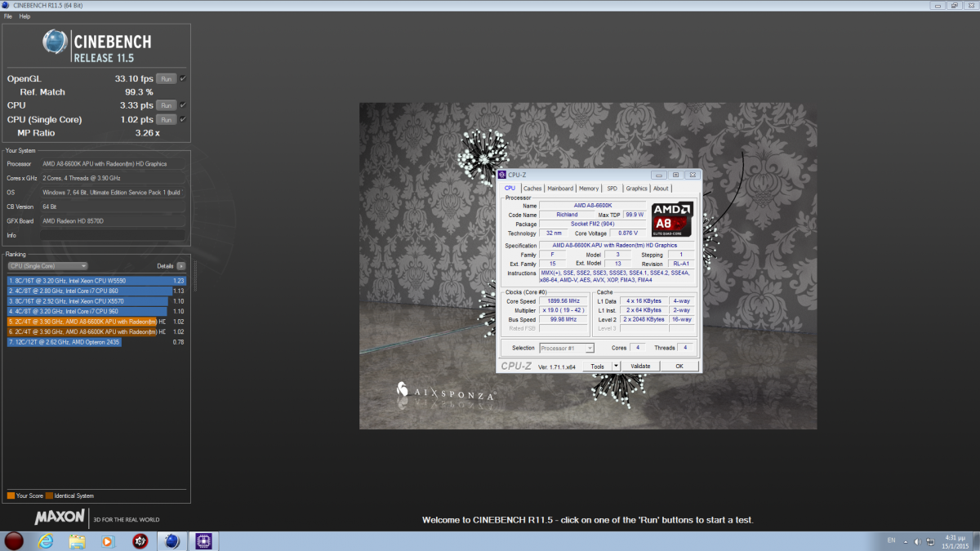
Task: Click the AMD A8 logo in CPU-Z
Action: click(x=673, y=219)
